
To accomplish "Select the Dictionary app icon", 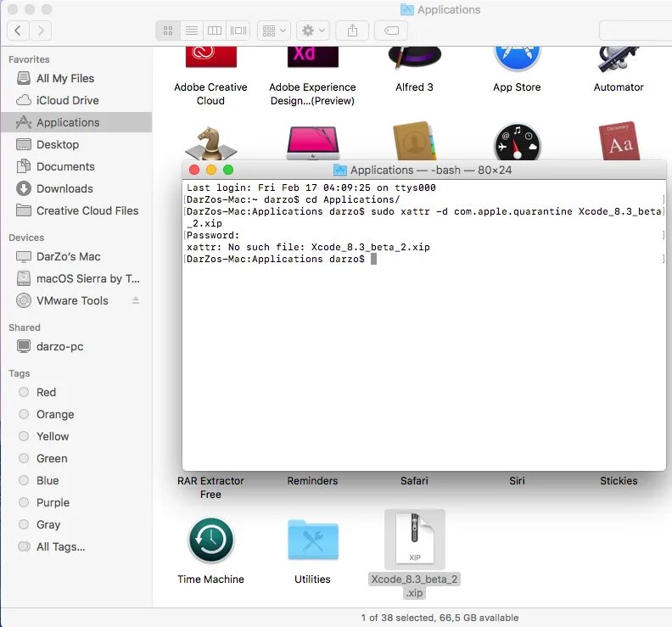I will [619, 141].
